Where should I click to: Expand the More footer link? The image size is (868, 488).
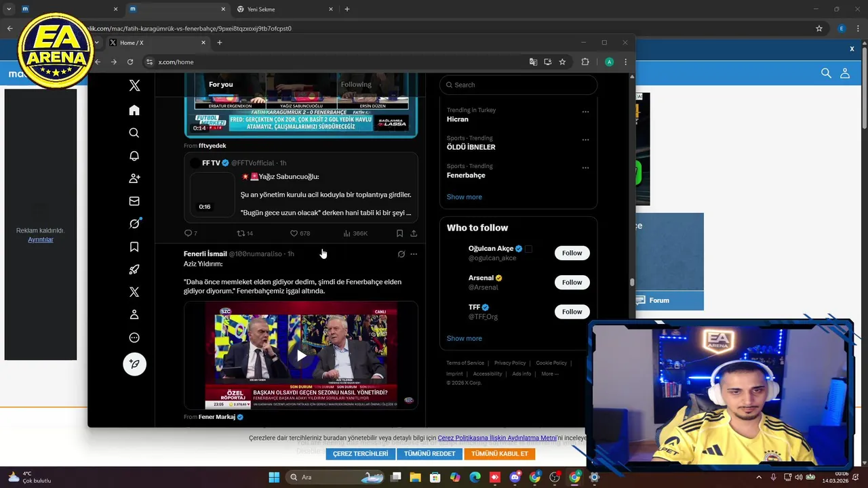[x=550, y=374]
